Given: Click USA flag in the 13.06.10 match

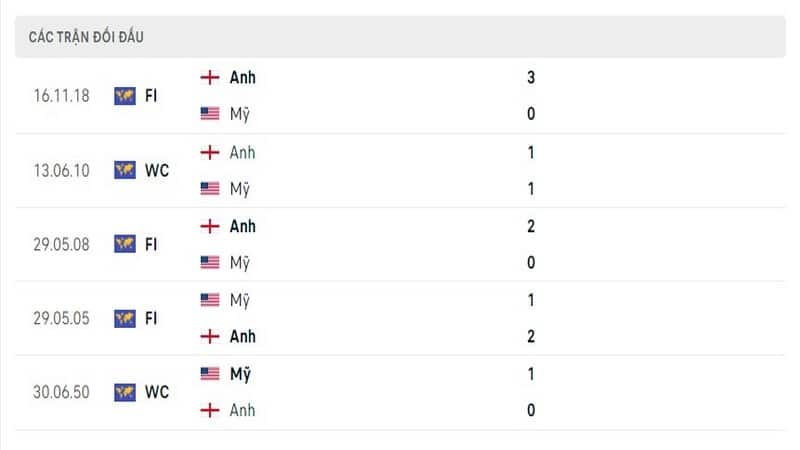Looking at the screenshot, I should pos(210,188).
